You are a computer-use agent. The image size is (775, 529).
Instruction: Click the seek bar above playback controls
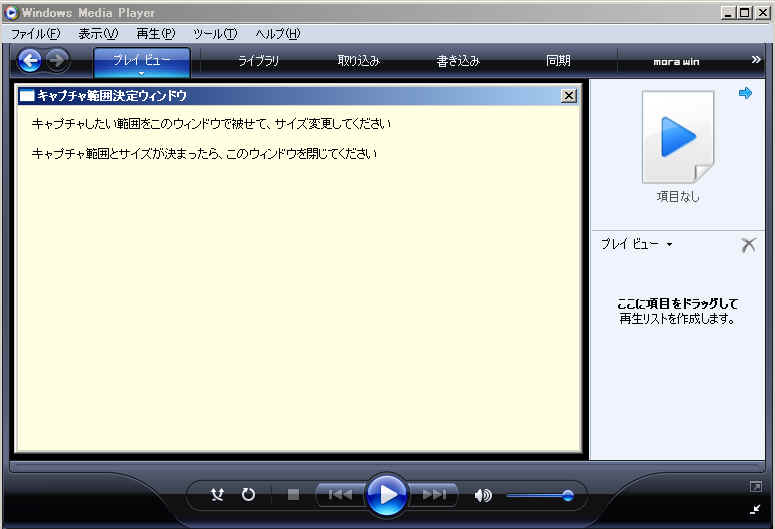(387, 466)
